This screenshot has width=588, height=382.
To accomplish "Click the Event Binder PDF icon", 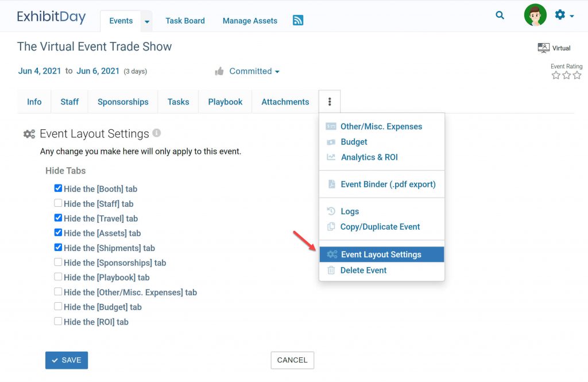I will tap(331, 184).
